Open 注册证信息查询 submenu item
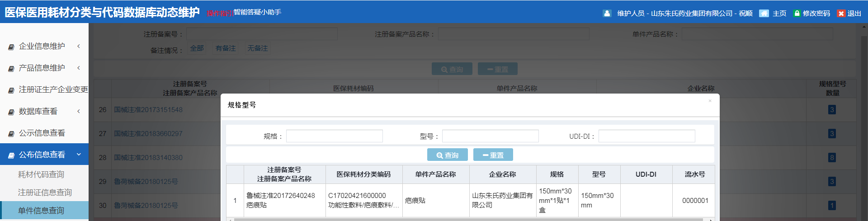The height and width of the screenshot is (221, 868). pyautogui.click(x=45, y=193)
